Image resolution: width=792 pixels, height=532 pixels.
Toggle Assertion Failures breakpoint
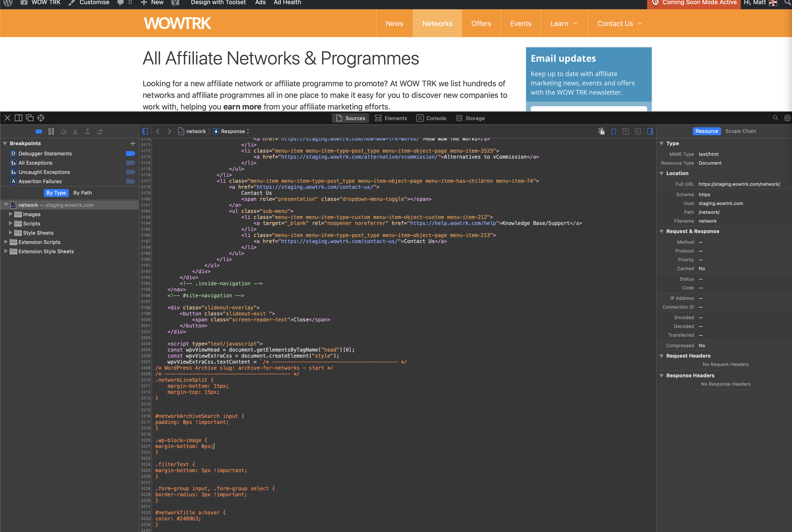(x=131, y=181)
